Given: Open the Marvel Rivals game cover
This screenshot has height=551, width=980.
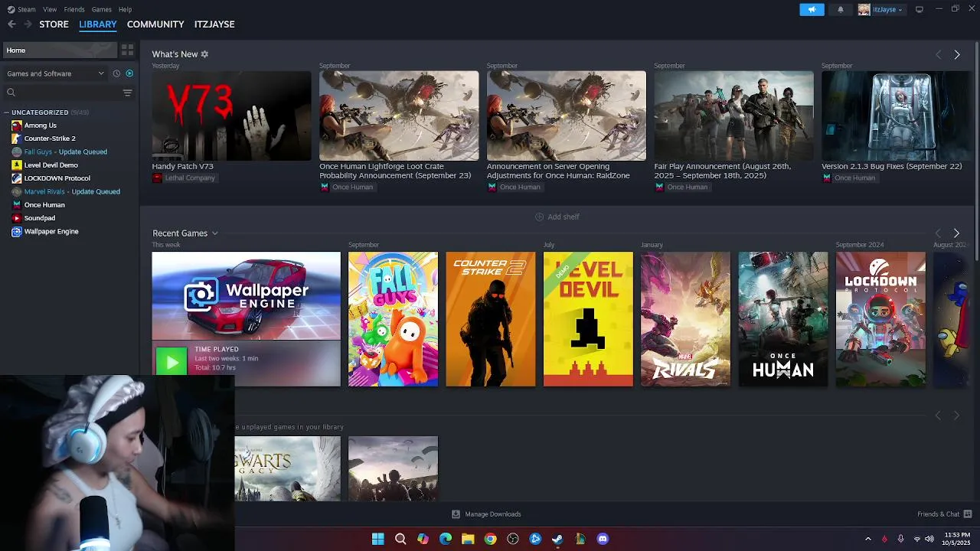Looking at the screenshot, I should [685, 319].
